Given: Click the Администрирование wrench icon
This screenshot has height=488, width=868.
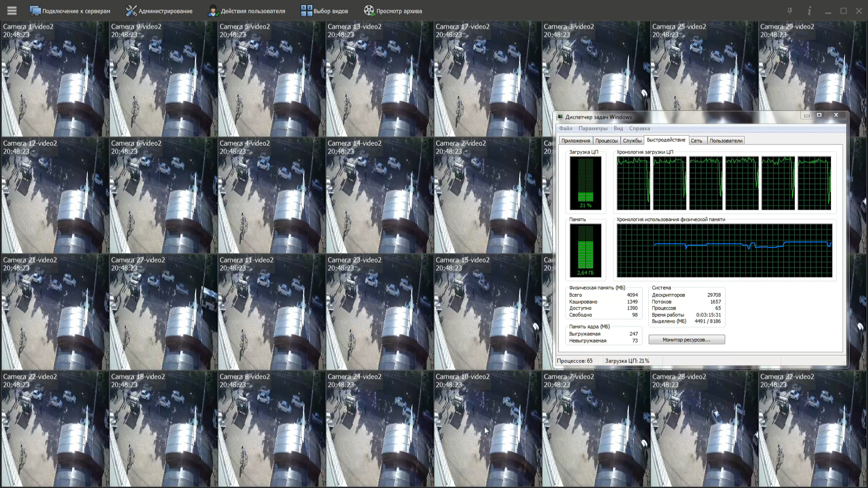Looking at the screenshot, I should [x=131, y=11].
